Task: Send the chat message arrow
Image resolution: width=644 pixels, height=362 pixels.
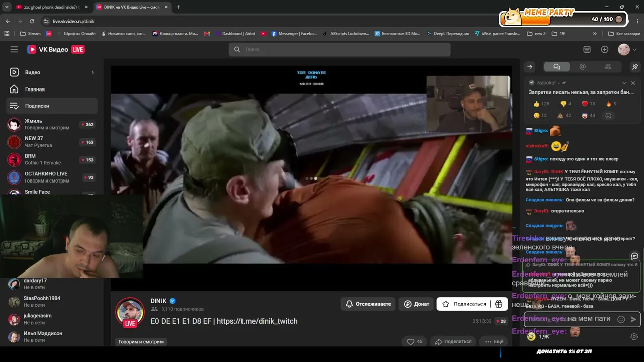Action: tap(633, 319)
